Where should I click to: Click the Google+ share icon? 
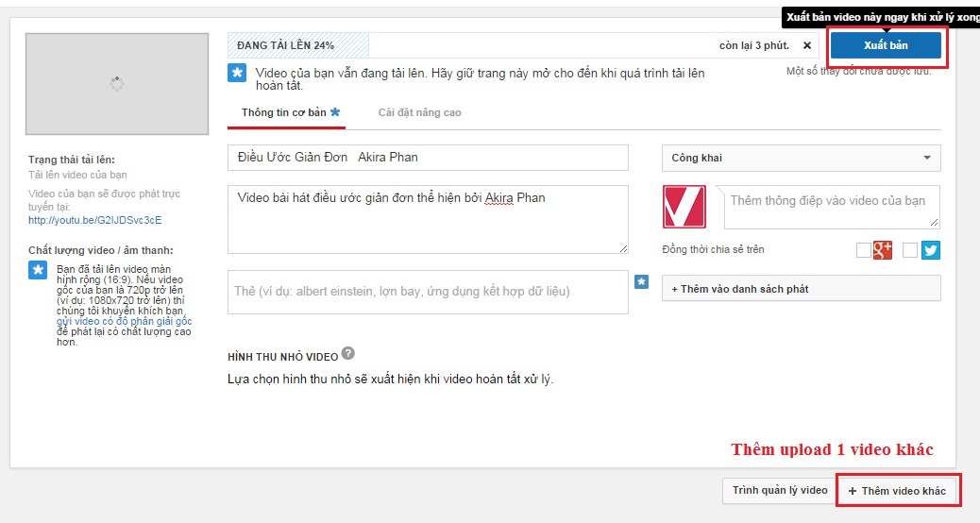click(883, 250)
